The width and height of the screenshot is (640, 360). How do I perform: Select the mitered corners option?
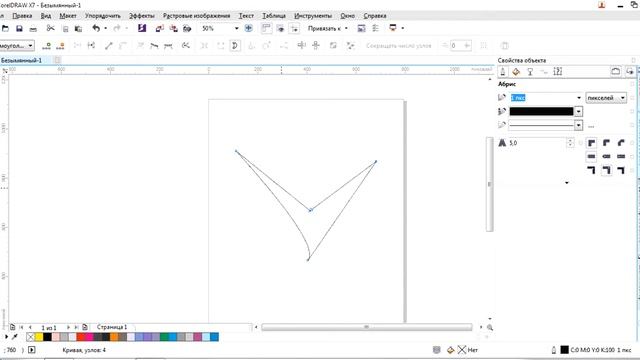coord(591,143)
